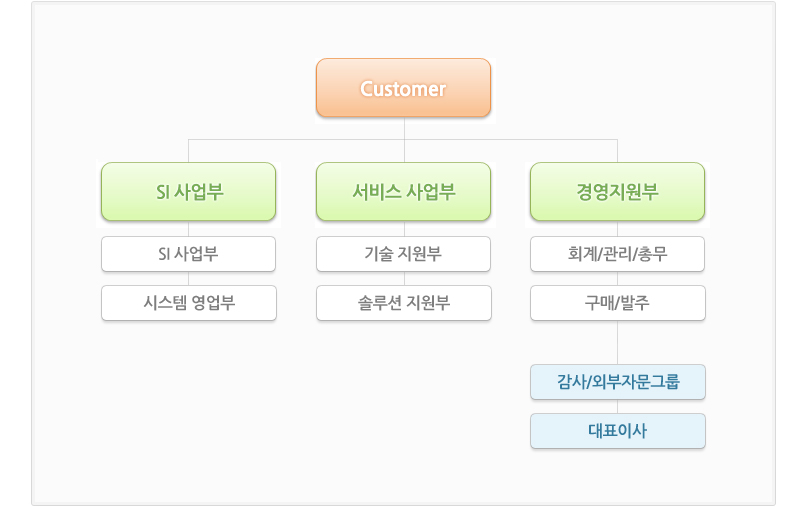Screen dimensions: 800x507
Task: Select the green 서비스 사업부 box
Action: tap(403, 192)
